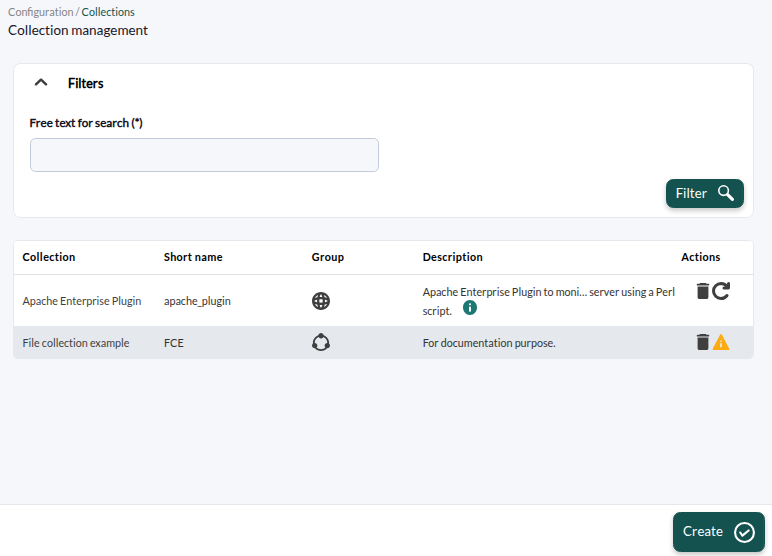Open Apache Enterprise Plugin collection name
This screenshot has width=772, height=556.
(x=82, y=301)
